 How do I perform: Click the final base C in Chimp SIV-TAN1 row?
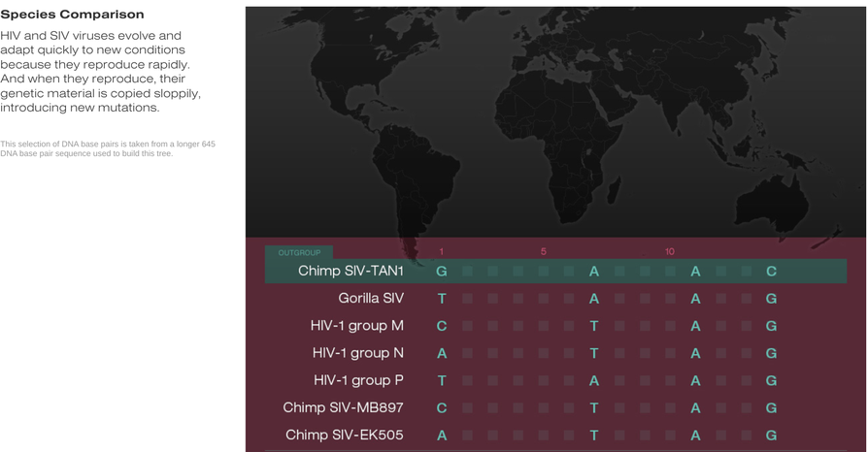pos(771,272)
